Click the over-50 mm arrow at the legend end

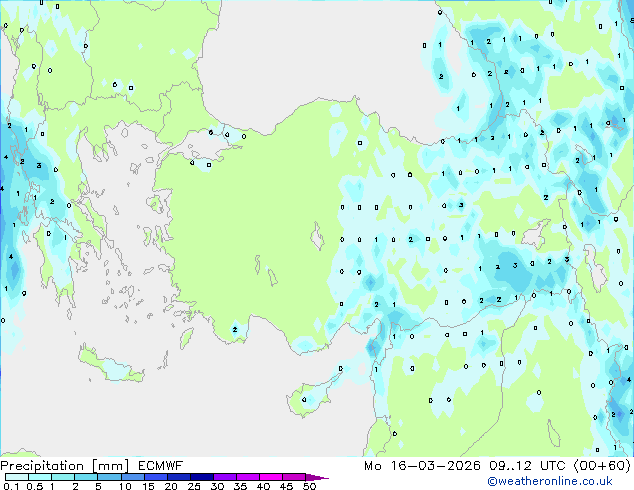click(x=317, y=477)
